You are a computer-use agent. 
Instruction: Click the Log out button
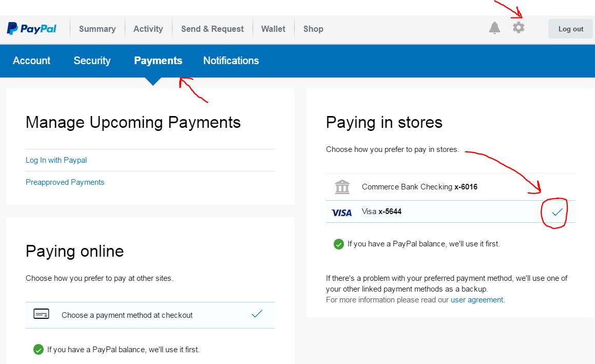[570, 29]
